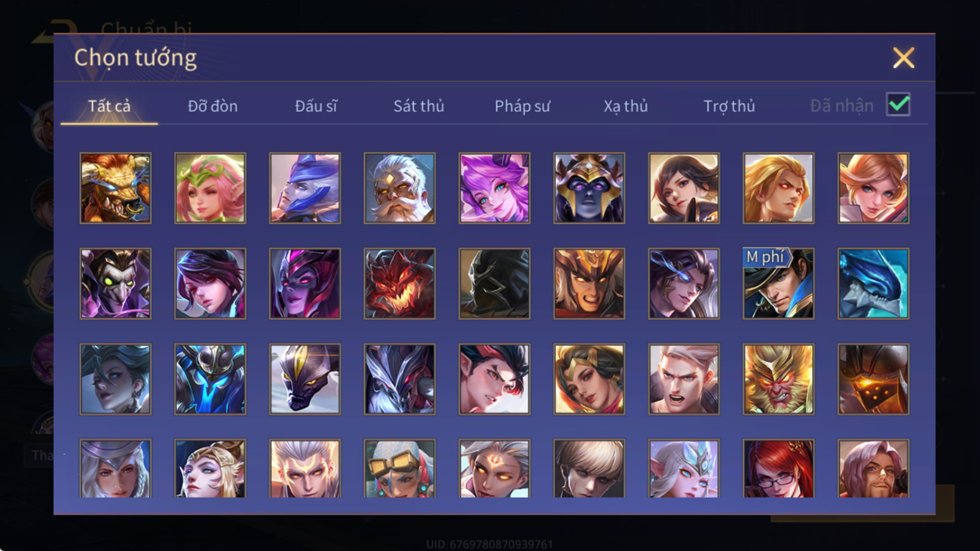The height and width of the screenshot is (551, 980).
Task: Open the 'Đấu sĩ' tab
Action: tap(316, 106)
